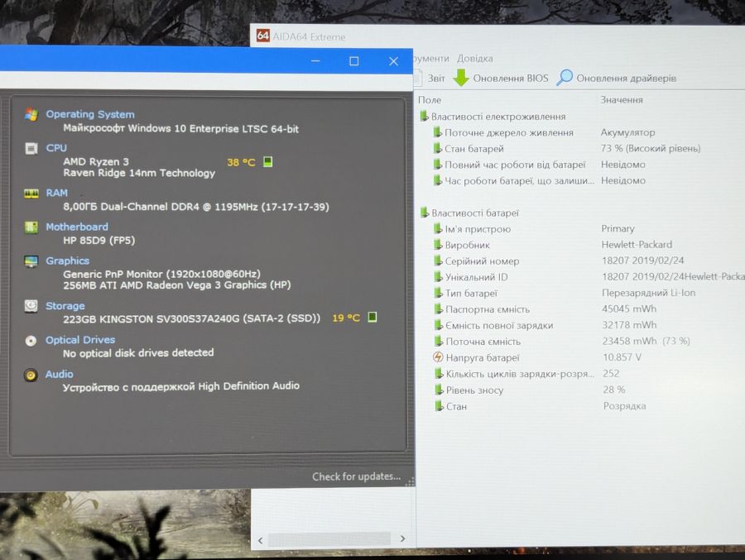
Task: Click the AMD Ryzen 3 CPU text
Action: [96, 161]
